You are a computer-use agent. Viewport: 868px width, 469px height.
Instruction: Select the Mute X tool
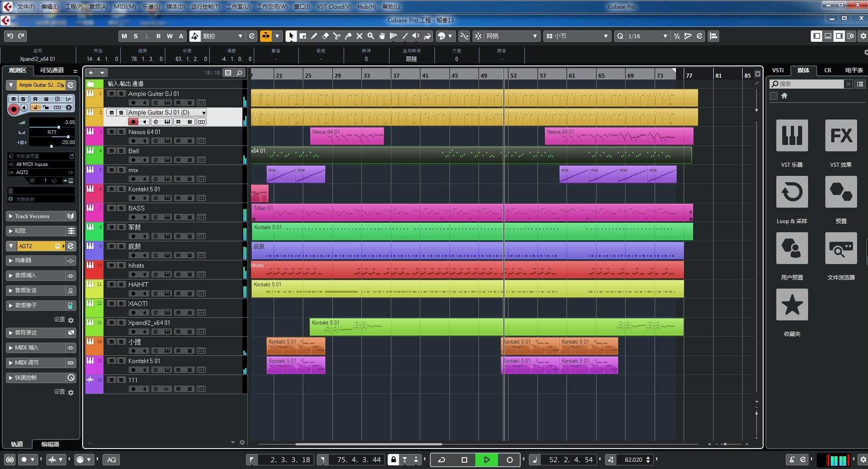pos(360,36)
